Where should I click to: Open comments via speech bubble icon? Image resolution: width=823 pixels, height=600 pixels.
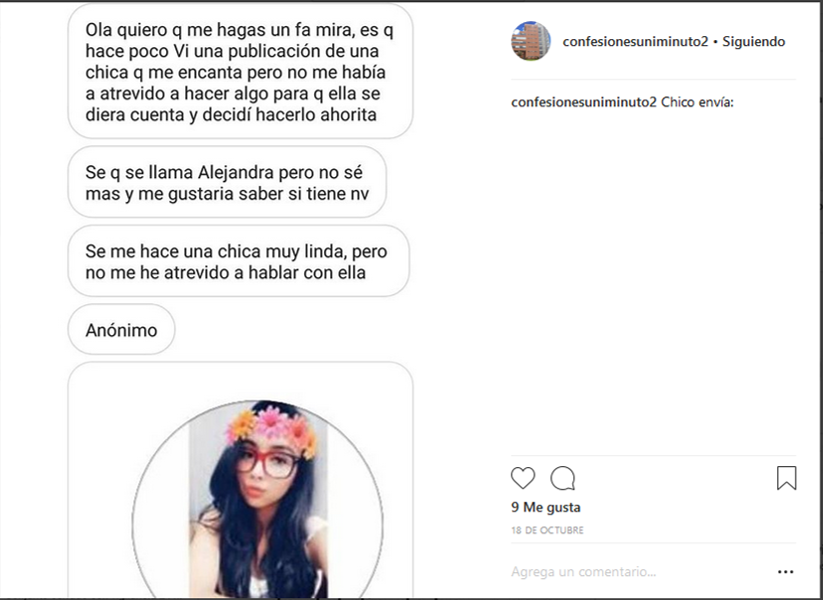point(563,478)
